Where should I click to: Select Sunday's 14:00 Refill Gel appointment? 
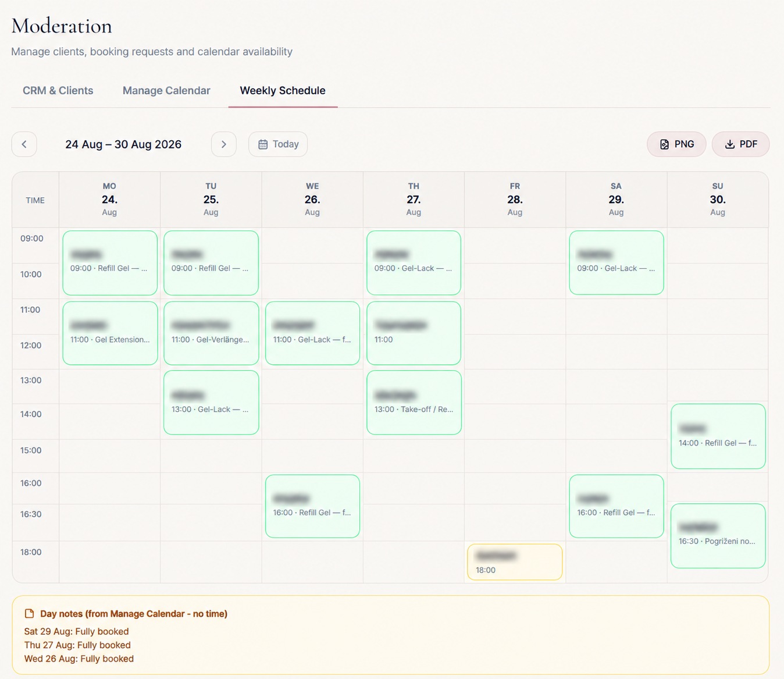coord(718,436)
